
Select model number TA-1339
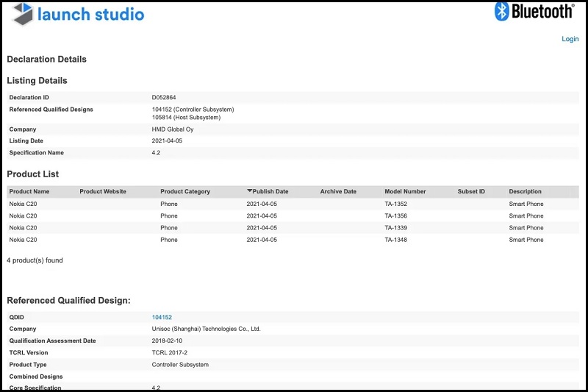395,228
